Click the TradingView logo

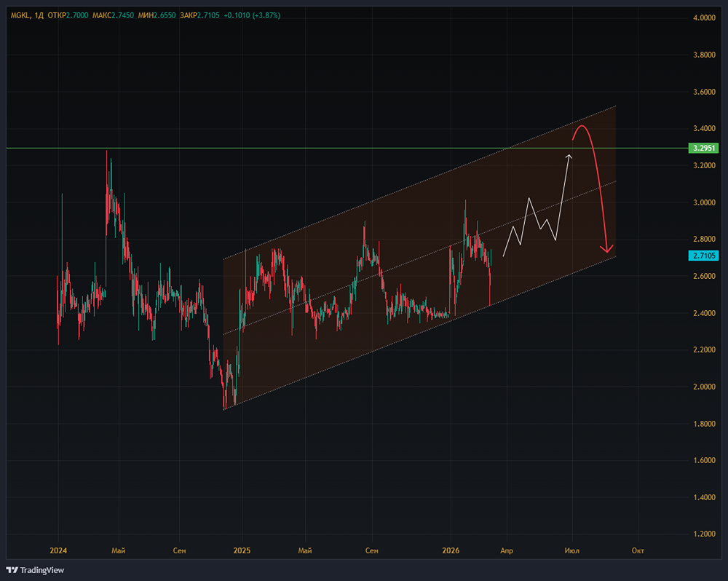click(35, 570)
